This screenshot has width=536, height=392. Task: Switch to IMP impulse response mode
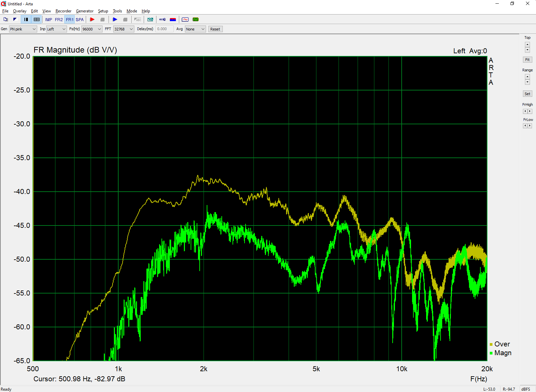pos(49,20)
